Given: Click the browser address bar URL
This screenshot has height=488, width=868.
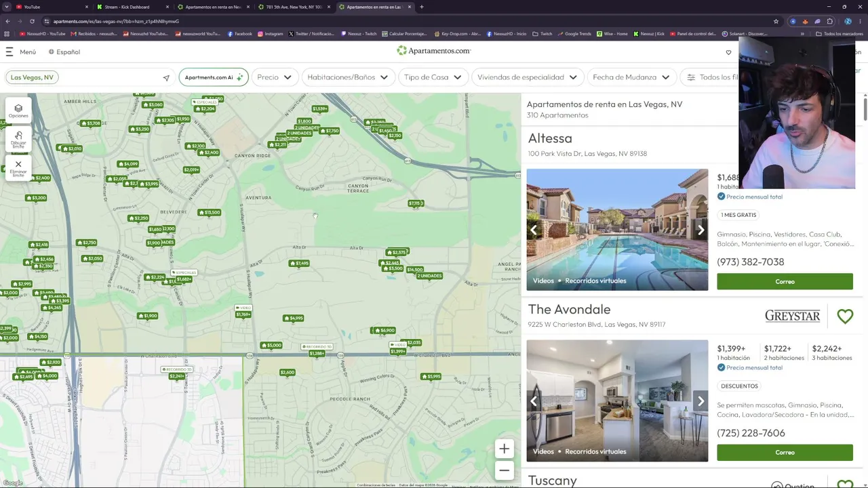Looking at the screenshot, I should point(115,21).
